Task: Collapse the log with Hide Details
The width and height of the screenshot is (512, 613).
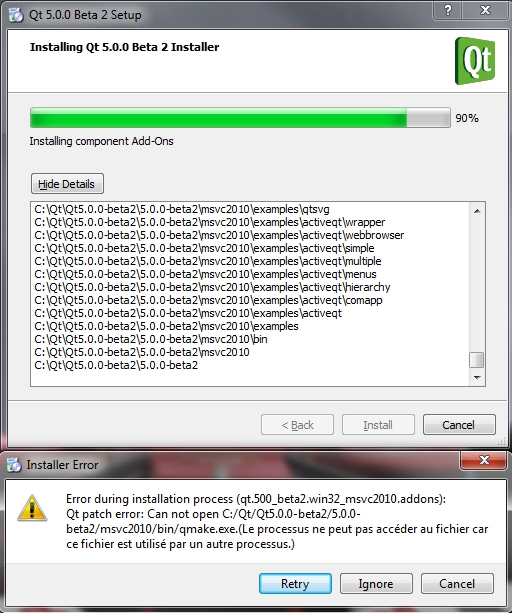Action: click(67, 184)
